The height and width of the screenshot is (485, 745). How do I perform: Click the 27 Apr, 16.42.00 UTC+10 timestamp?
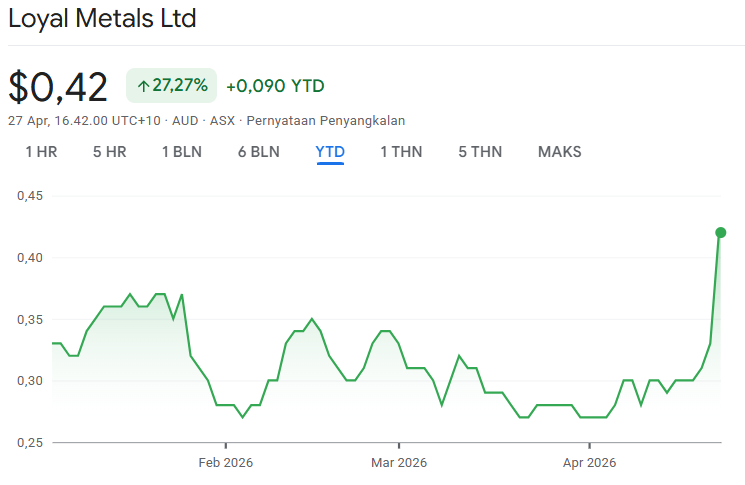[x=85, y=121]
